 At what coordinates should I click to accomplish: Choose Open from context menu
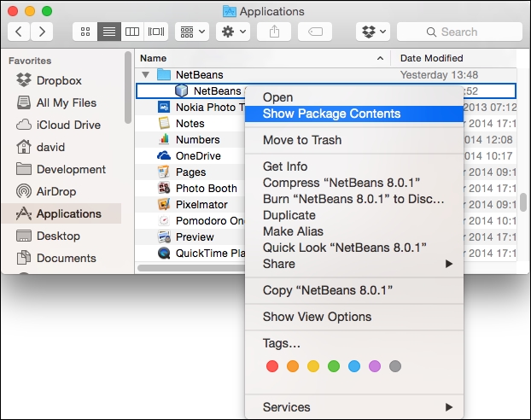point(354,97)
